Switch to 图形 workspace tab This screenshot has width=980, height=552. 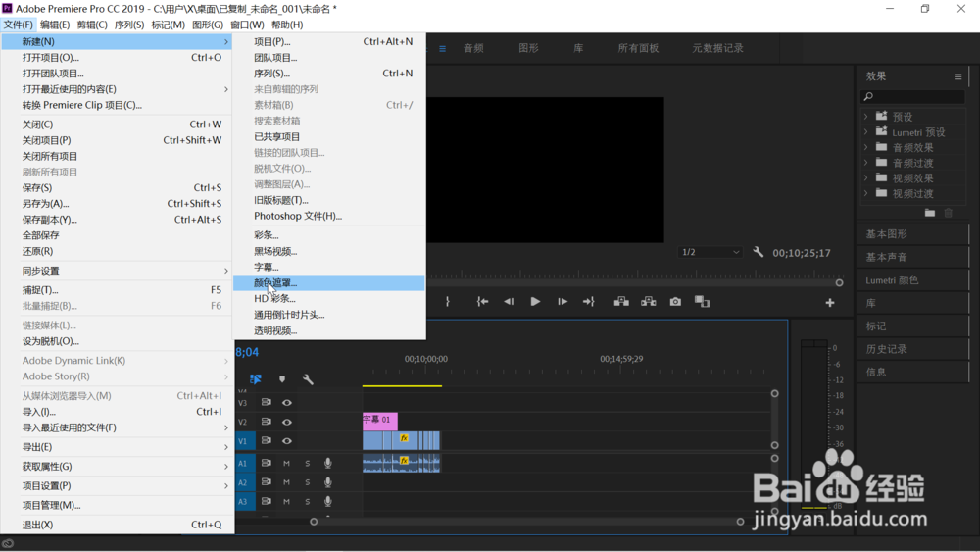coord(529,48)
